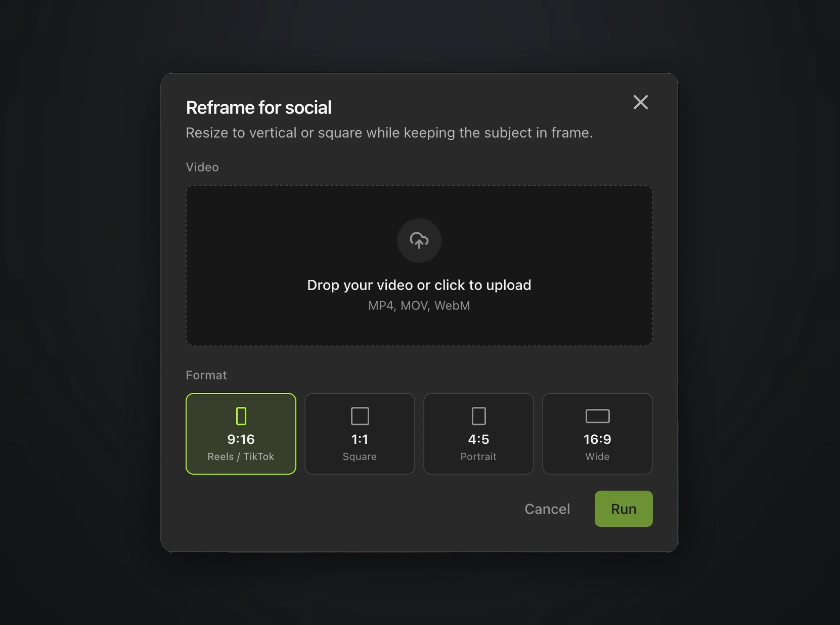Select the 16:9 Wide format

pos(597,434)
